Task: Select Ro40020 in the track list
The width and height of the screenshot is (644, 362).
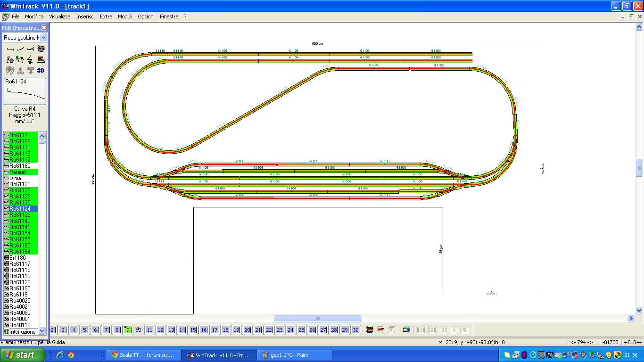Action: 21,301
